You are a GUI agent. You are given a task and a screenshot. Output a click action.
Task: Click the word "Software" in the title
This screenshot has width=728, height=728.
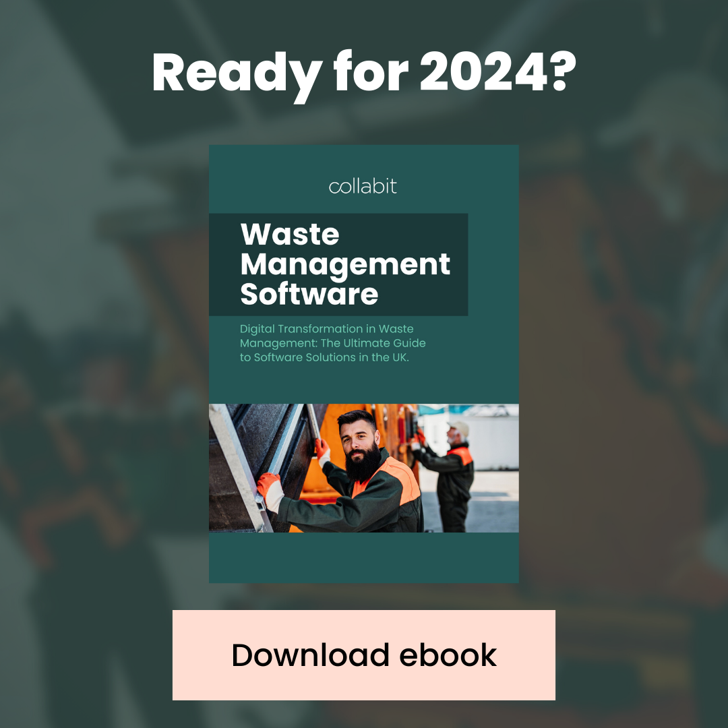tap(309, 294)
